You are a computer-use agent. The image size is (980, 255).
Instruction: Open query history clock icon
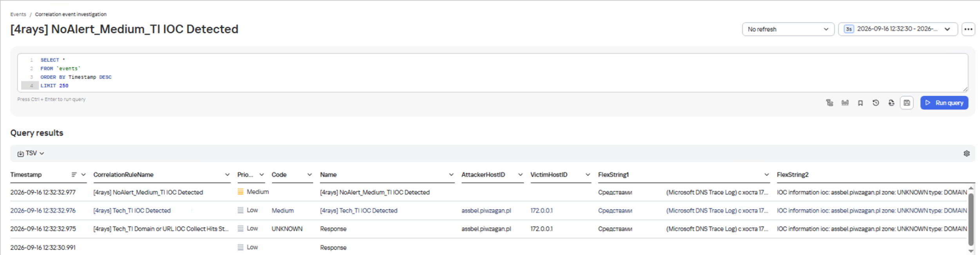pos(876,103)
